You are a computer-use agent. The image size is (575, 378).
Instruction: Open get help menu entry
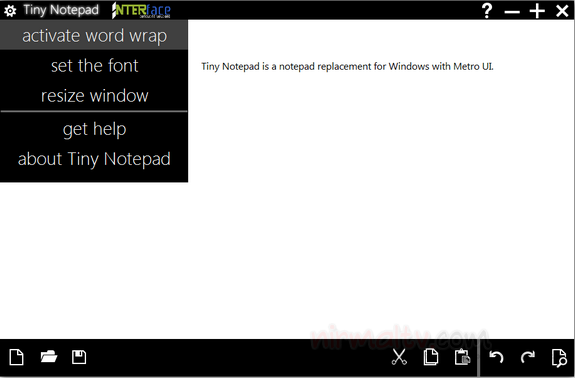[x=94, y=129]
